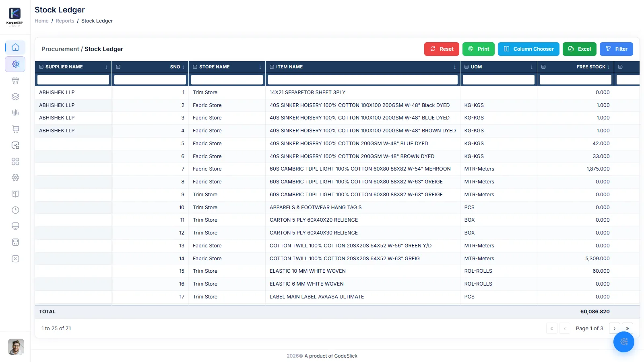Open the percent-tag sidebar icon
644x362 pixels.
[x=15, y=259]
